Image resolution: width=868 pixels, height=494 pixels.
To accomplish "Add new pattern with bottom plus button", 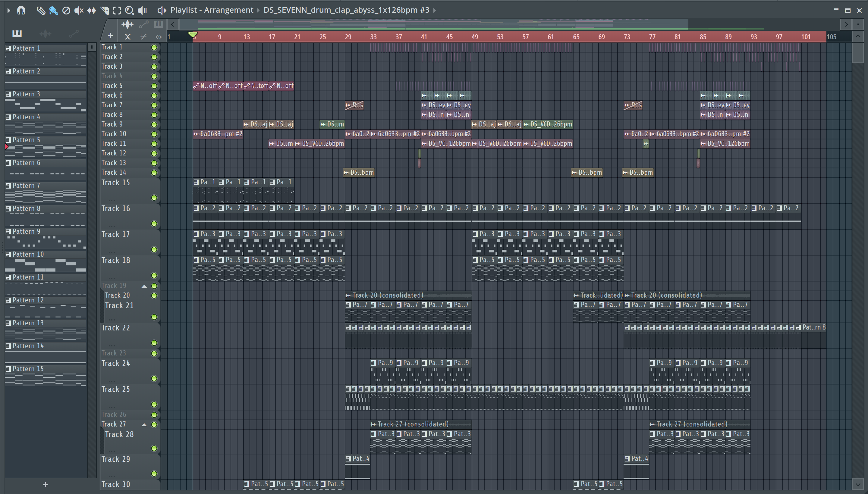I will (x=46, y=485).
